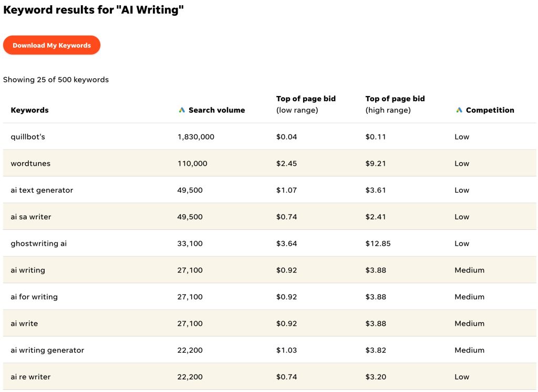Click Top of page bid low range header
Image resolution: width=538 pixels, height=392 pixels.
(306, 104)
